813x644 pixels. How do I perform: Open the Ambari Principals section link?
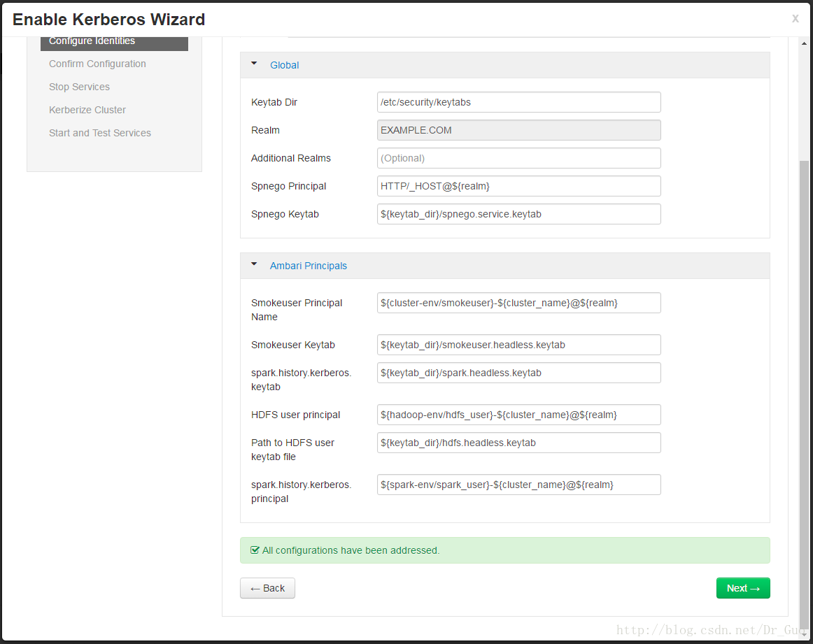308,266
